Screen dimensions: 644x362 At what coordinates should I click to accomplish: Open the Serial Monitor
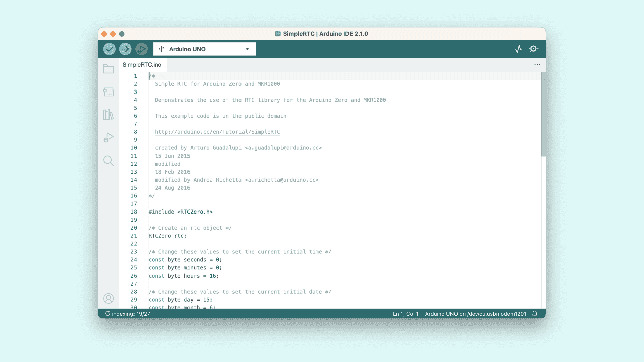pyautogui.click(x=534, y=49)
